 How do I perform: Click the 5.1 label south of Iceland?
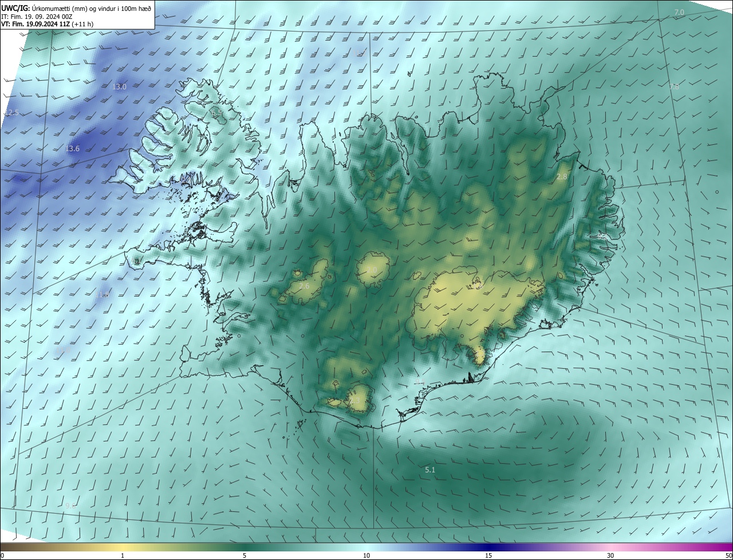coord(430,470)
